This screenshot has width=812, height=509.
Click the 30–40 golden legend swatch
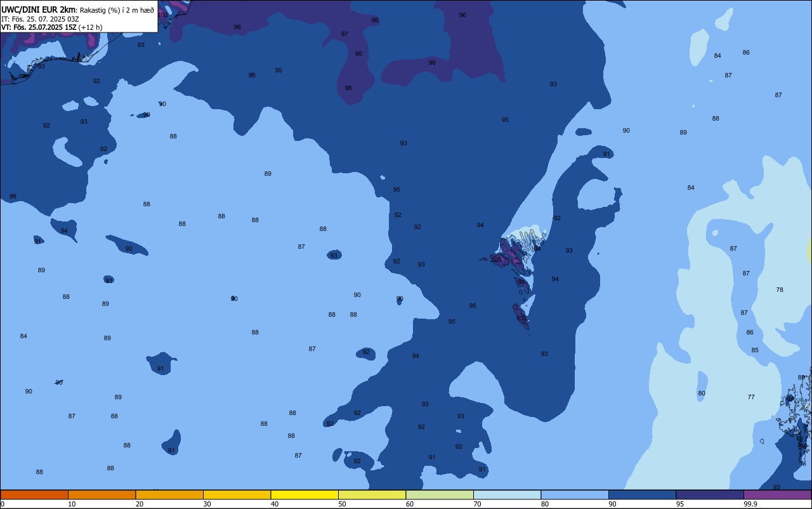237,494
